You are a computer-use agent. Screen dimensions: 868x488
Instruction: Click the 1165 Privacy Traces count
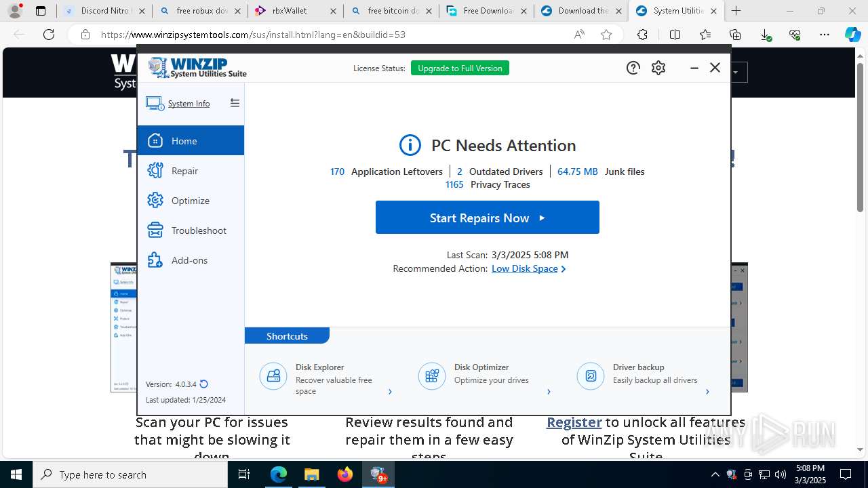coord(454,184)
